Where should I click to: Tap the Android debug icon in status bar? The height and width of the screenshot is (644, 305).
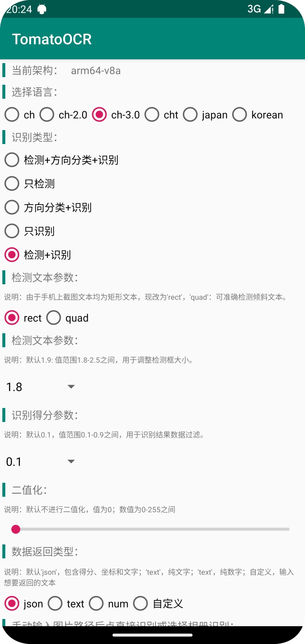pos(42,9)
